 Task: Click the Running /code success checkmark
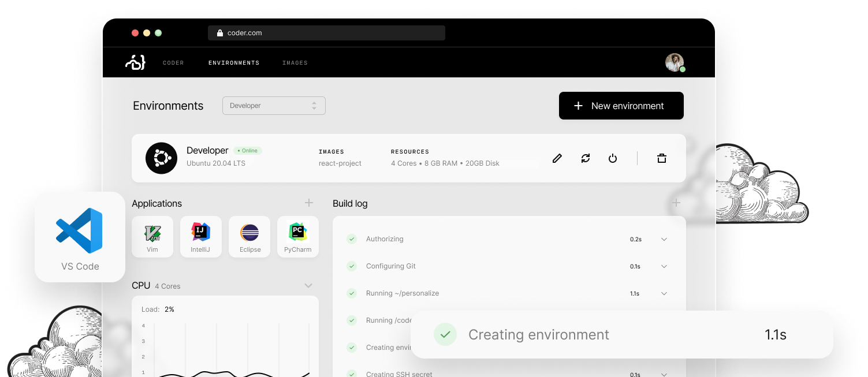pos(352,320)
